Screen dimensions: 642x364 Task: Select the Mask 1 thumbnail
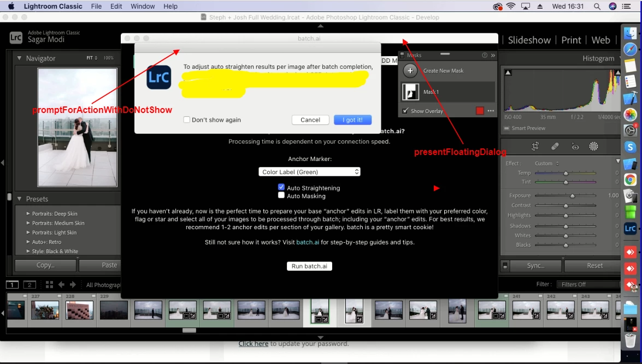(410, 92)
